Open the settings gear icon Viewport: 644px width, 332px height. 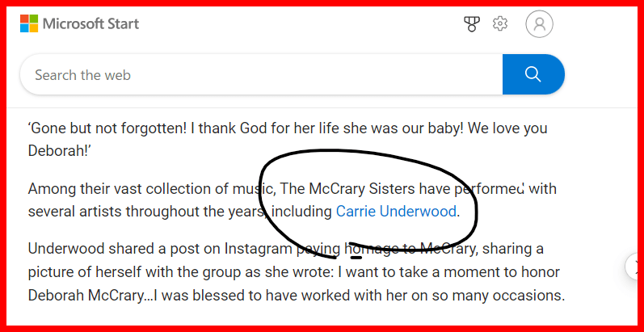point(500,24)
